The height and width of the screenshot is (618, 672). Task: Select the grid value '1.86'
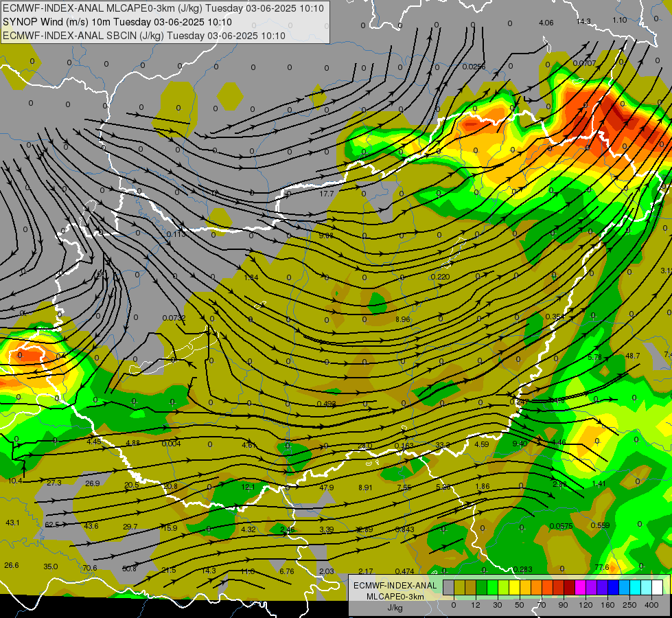point(483,486)
